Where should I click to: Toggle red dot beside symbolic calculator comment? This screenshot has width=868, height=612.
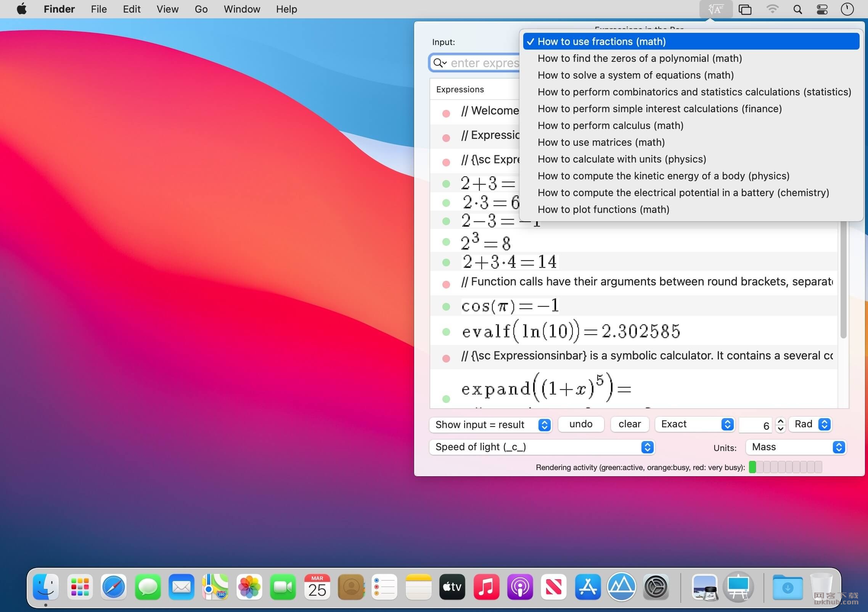446,358
